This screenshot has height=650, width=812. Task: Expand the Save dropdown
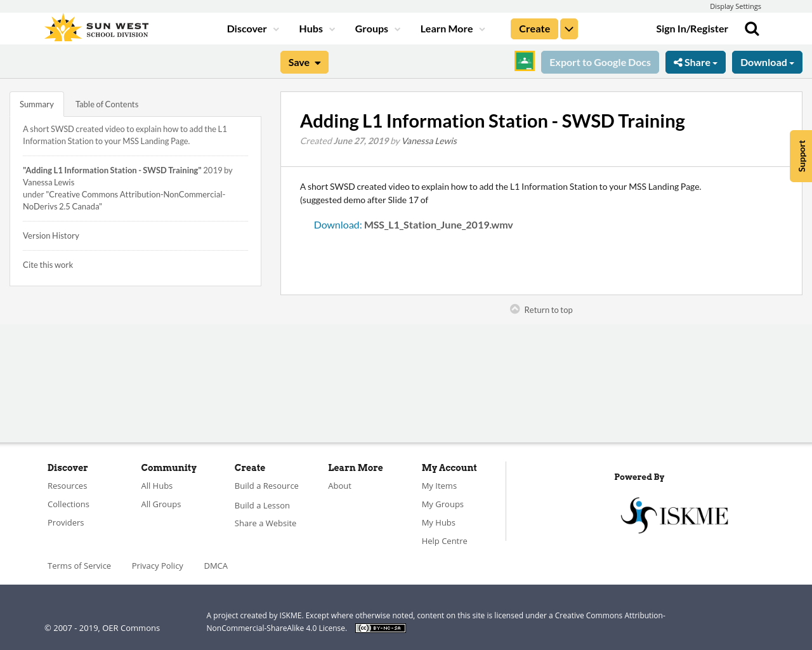coord(304,62)
